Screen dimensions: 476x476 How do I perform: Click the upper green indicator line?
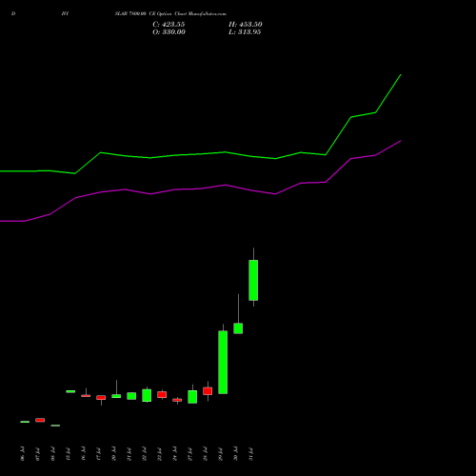click(x=200, y=154)
